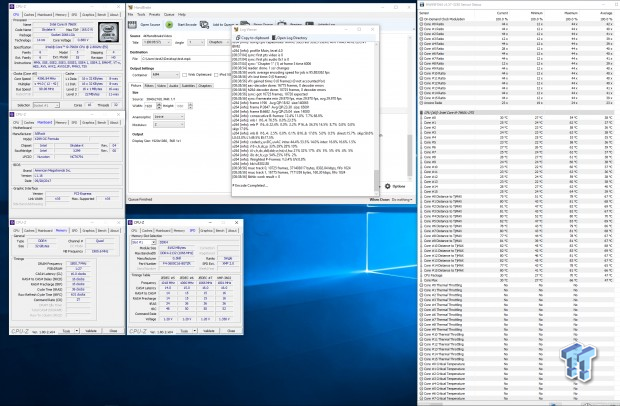Select the Graphics tab in CPU-Z Mainboard window
Viewport: 620px width, 406px height.
coord(88,123)
